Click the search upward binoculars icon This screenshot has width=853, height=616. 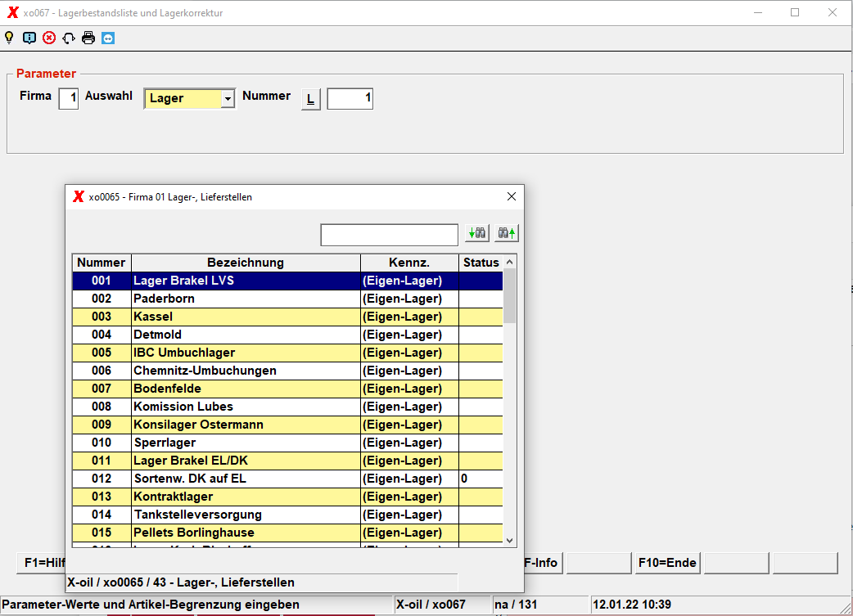point(507,233)
